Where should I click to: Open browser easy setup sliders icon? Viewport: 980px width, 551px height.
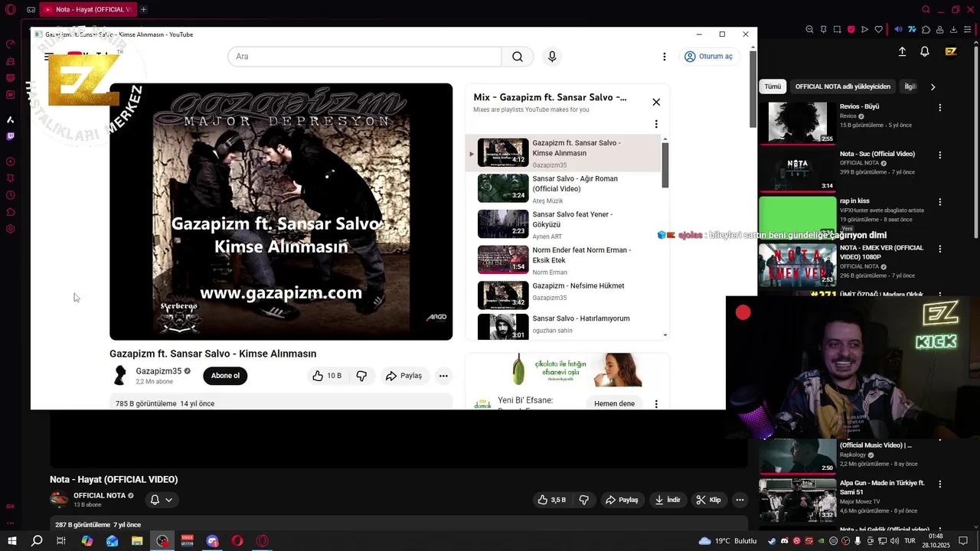(968, 30)
